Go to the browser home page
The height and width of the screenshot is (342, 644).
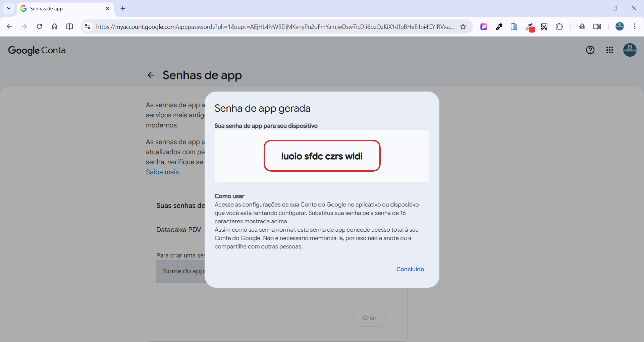point(54,26)
